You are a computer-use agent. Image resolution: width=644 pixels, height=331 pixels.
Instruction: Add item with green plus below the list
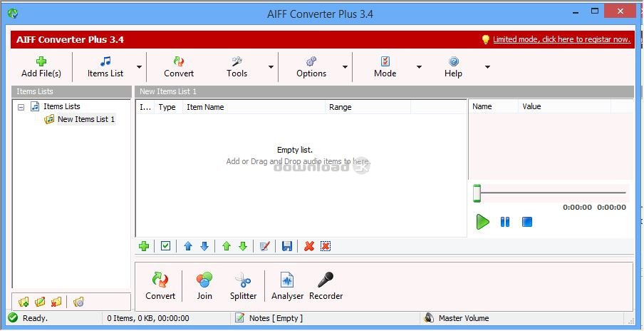(x=144, y=246)
